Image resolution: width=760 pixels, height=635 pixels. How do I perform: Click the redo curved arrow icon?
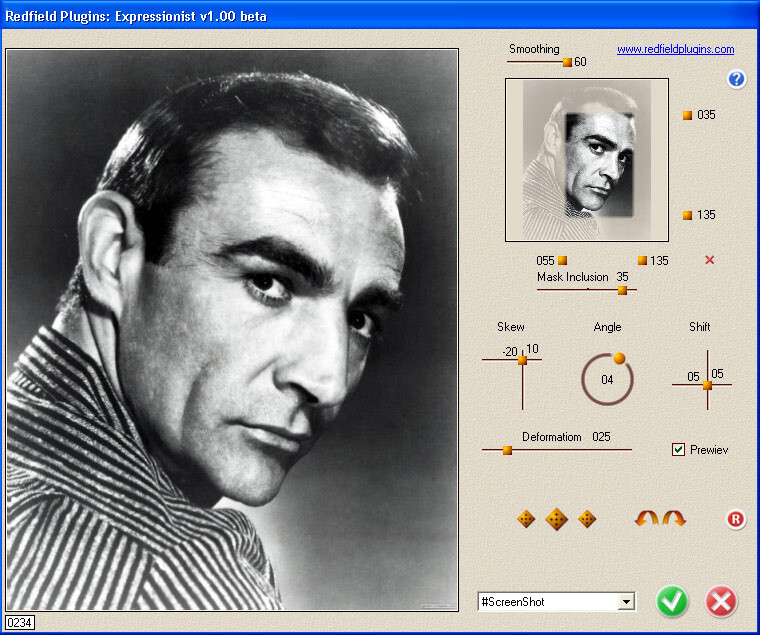(x=675, y=519)
